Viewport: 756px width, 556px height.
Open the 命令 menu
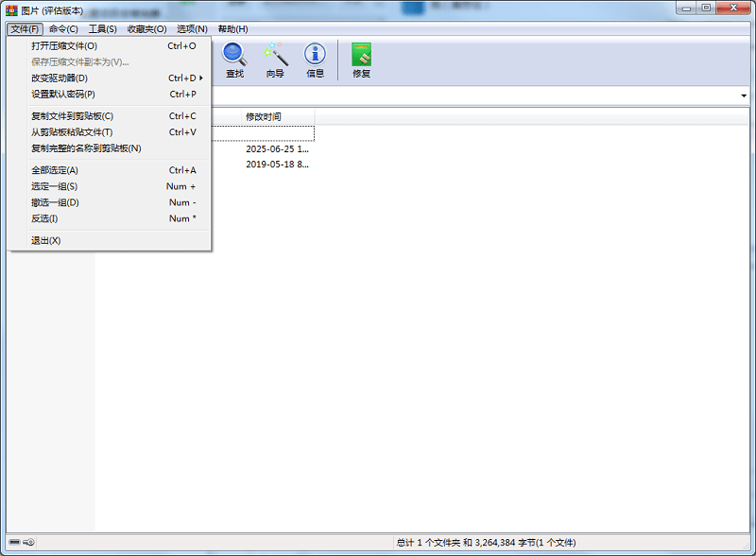[61, 28]
